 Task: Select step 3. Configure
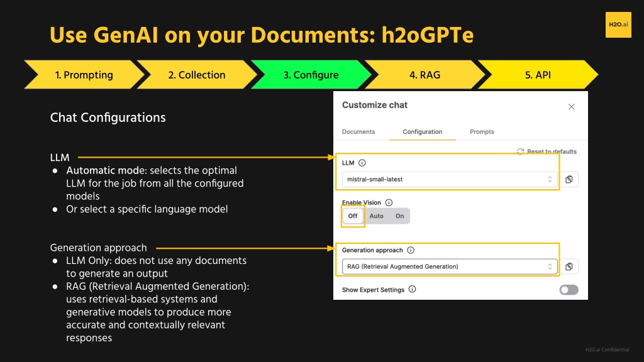[x=311, y=75]
